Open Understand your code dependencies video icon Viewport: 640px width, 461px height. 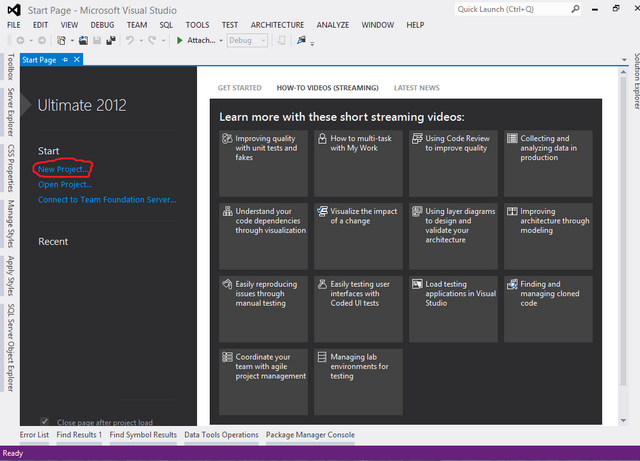(227, 211)
